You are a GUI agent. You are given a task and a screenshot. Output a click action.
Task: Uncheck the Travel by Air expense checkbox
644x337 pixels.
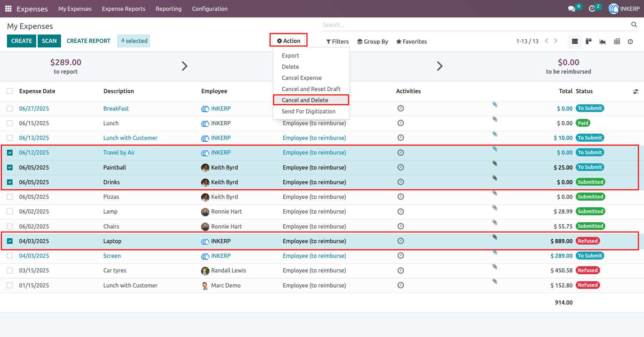click(x=10, y=152)
